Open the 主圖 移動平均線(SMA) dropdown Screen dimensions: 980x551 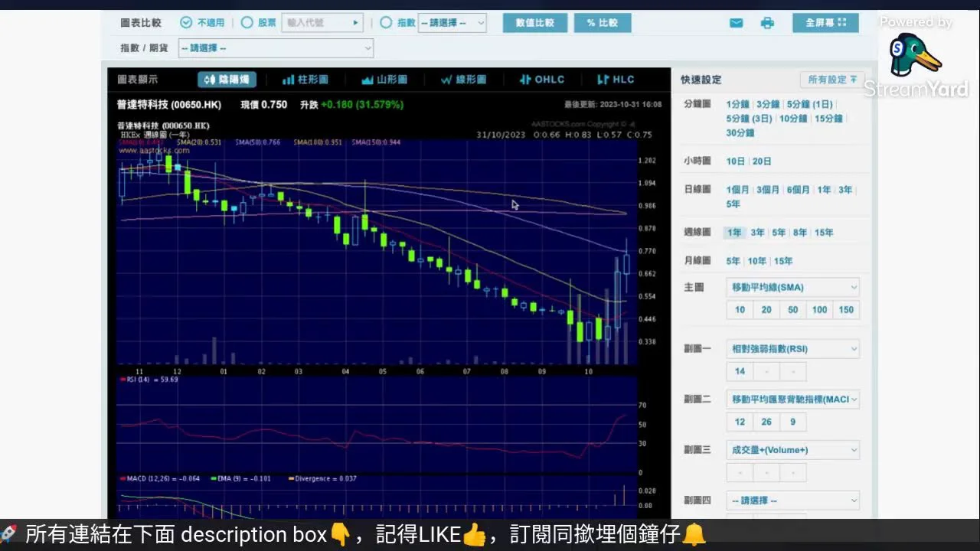(x=792, y=288)
